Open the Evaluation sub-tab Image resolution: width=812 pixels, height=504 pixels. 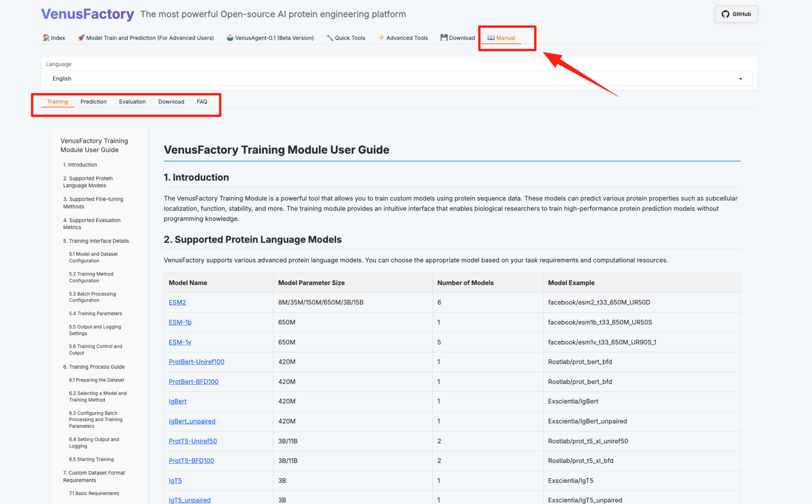click(x=132, y=102)
